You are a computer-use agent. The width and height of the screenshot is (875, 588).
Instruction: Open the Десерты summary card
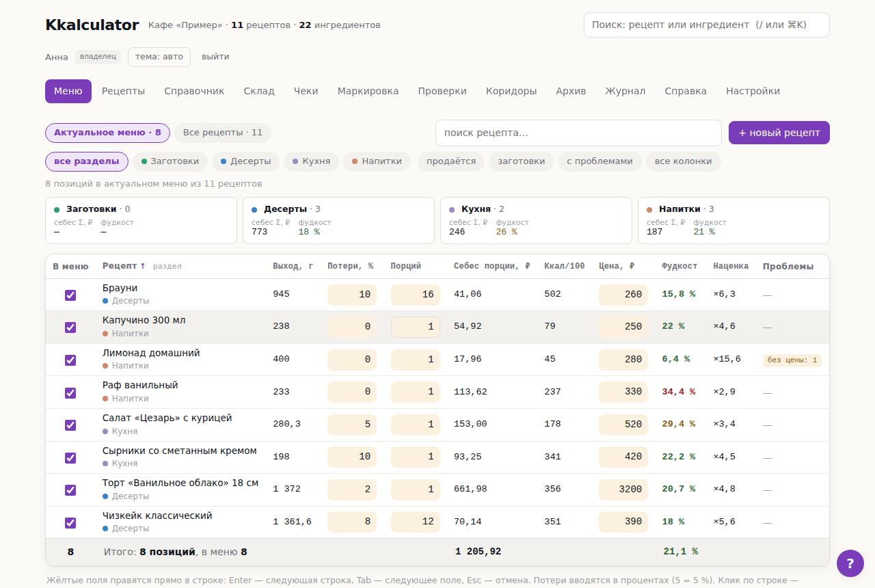[x=338, y=220]
